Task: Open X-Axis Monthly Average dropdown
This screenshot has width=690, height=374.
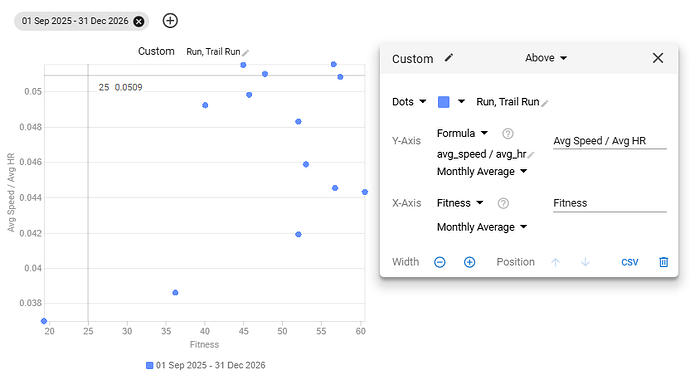Action: 482,227
